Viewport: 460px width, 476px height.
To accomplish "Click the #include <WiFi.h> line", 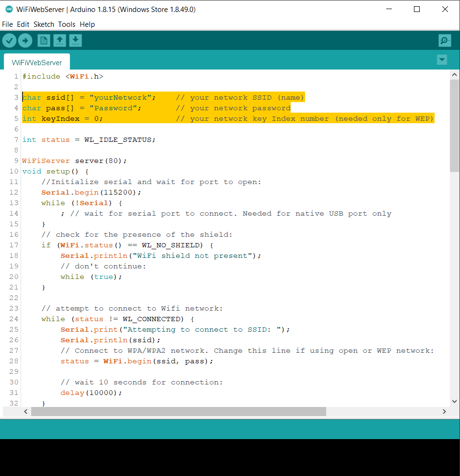I will click(63, 77).
